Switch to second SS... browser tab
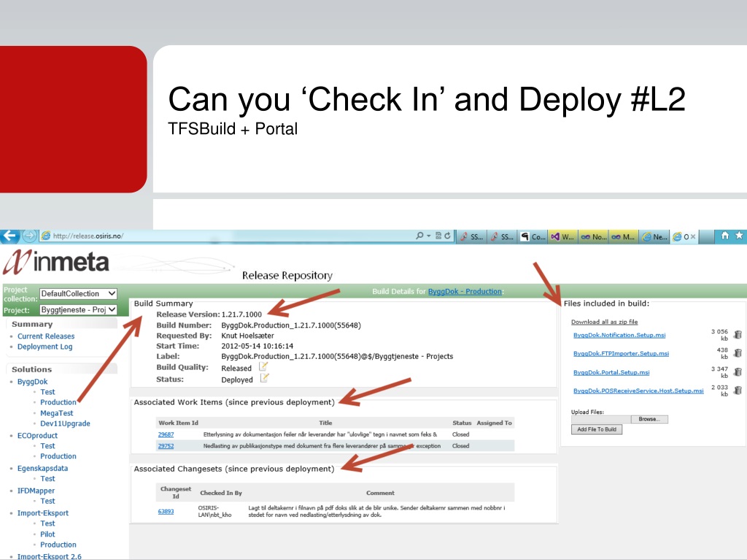Screen dimensions: 747x560 503,237
